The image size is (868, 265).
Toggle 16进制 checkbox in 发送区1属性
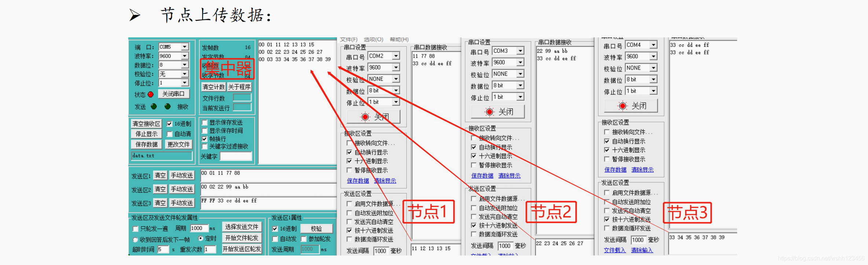275,229
